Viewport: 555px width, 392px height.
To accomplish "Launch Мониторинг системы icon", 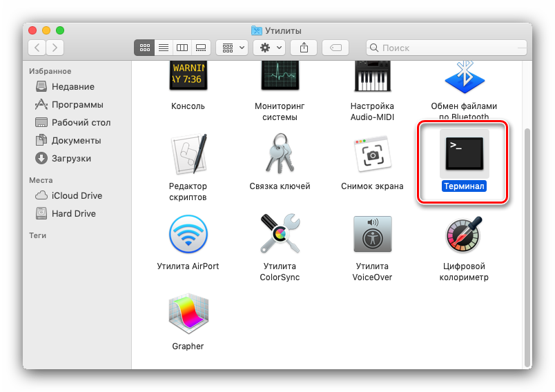I will (280, 76).
